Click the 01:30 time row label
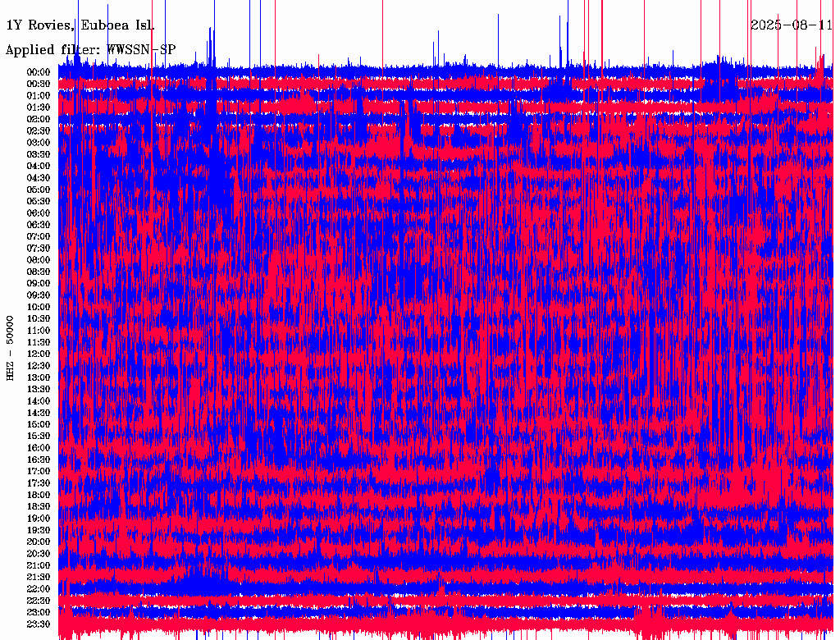840x640 pixels. coord(39,107)
